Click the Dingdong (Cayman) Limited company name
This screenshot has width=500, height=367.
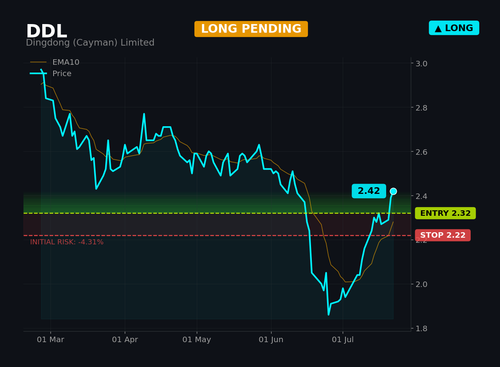coord(90,43)
